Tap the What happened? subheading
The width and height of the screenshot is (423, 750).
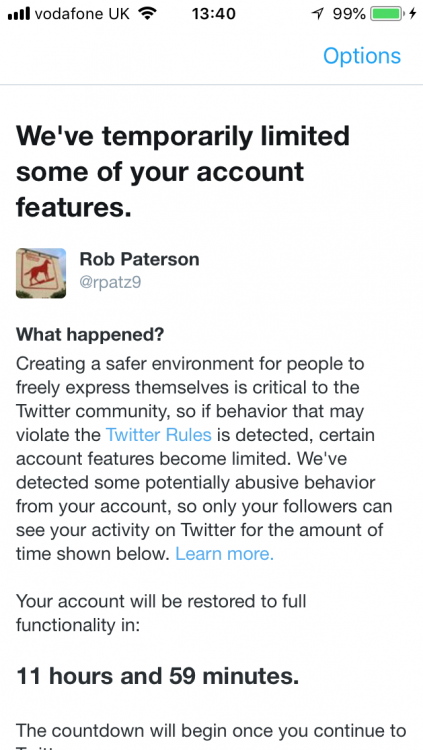coord(90,335)
